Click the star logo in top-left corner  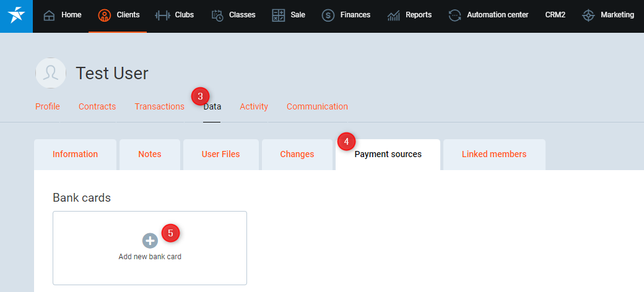(16, 15)
